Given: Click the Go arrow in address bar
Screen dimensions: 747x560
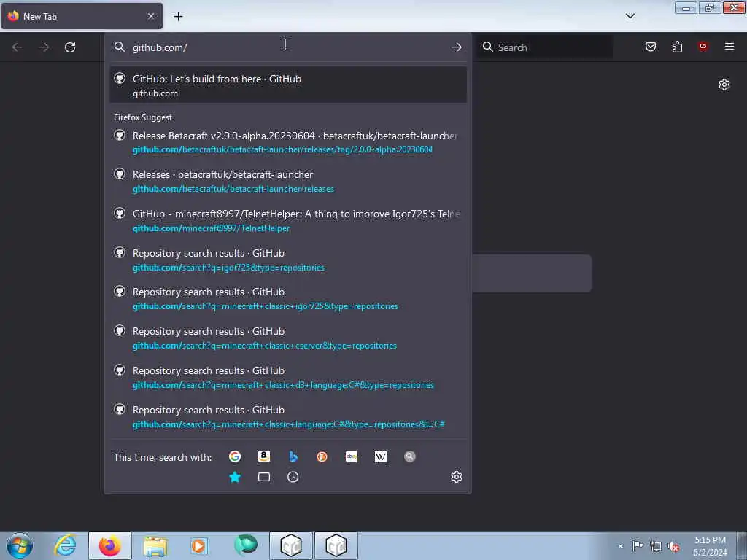Looking at the screenshot, I should pos(457,47).
